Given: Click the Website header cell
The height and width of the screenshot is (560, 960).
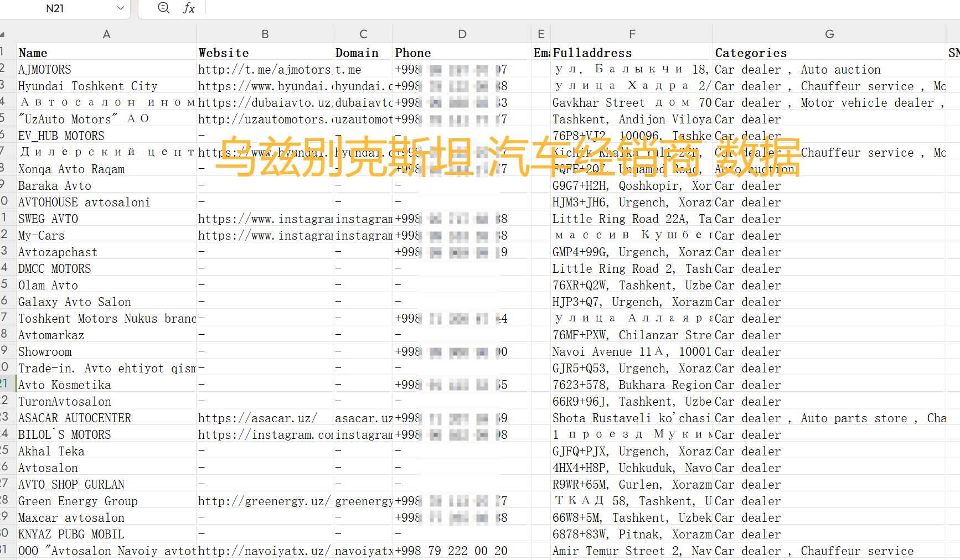Looking at the screenshot, I should 265,53.
